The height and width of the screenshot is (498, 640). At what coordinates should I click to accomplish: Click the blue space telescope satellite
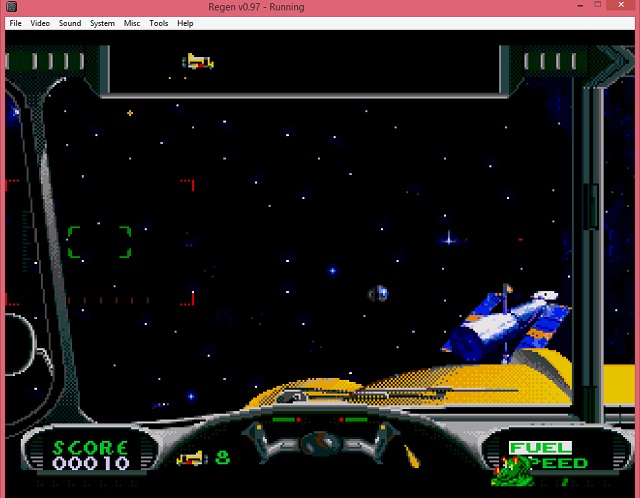506,325
